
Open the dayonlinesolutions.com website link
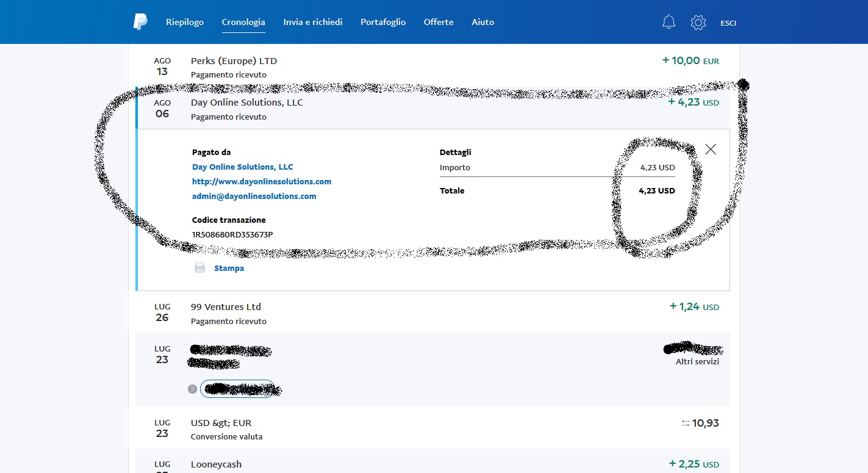pyautogui.click(x=262, y=181)
